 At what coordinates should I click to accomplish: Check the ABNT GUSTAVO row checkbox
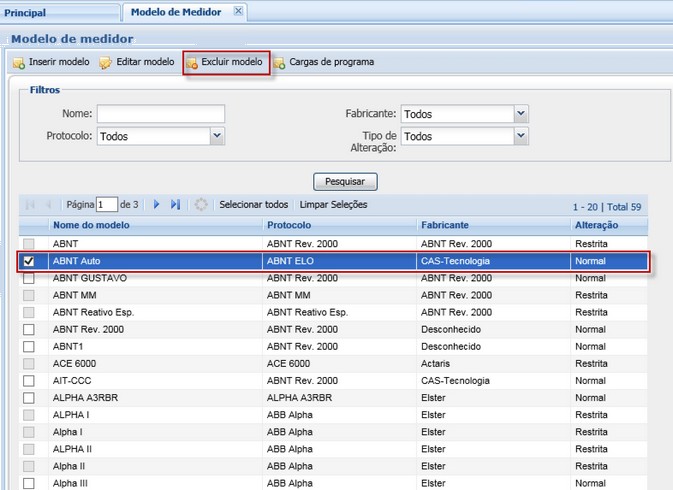[28, 278]
